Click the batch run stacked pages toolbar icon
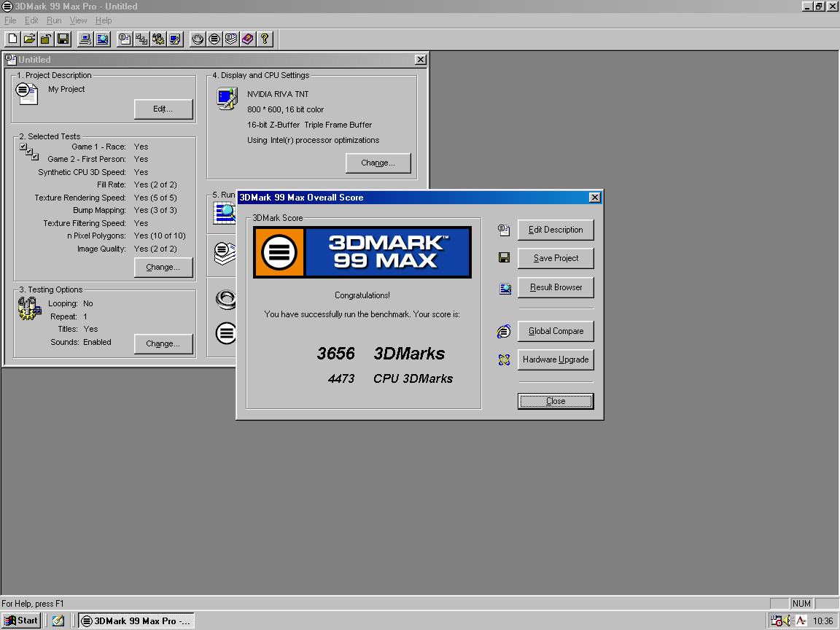Image resolution: width=840 pixels, height=630 pixels. pos(231,39)
